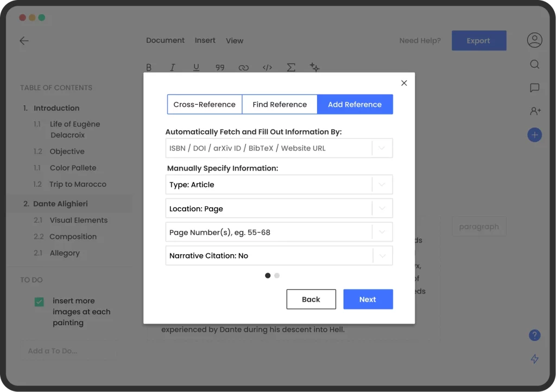The height and width of the screenshot is (392, 556).
Task: Open the help question mark icon
Action: pyautogui.click(x=534, y=336)
